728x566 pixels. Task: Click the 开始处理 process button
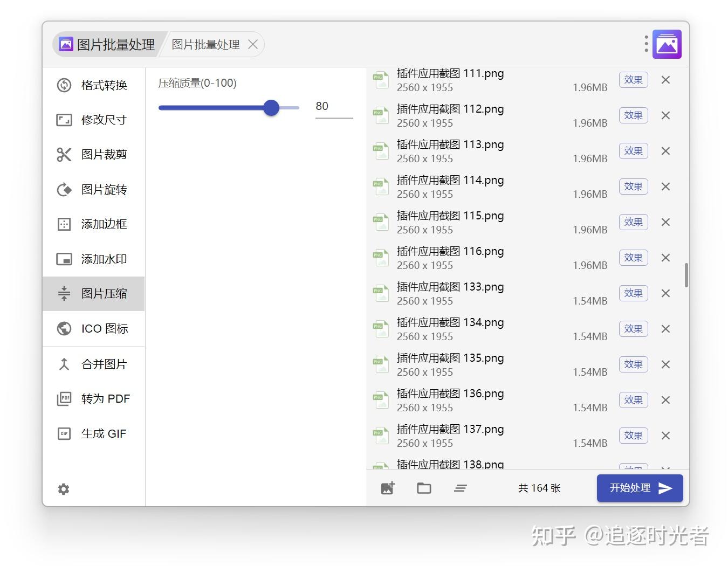640,488
